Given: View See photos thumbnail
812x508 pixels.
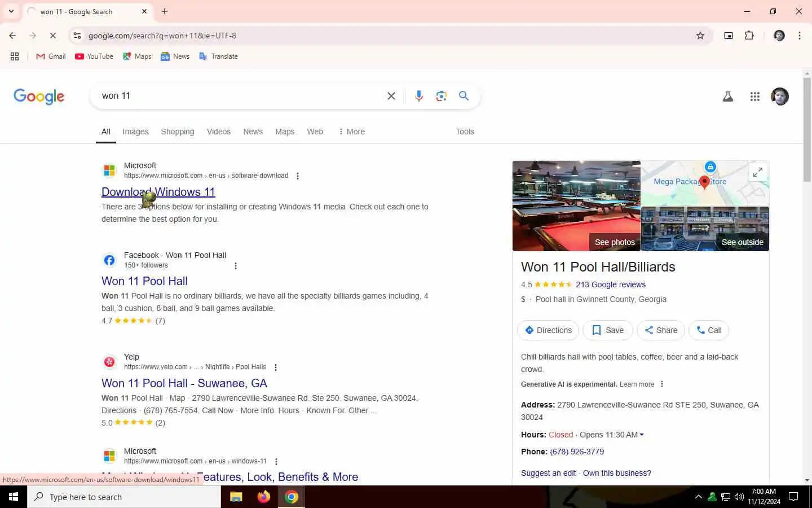Looking at the screenshot, I should pyautogui.click(x=576, y=206).
